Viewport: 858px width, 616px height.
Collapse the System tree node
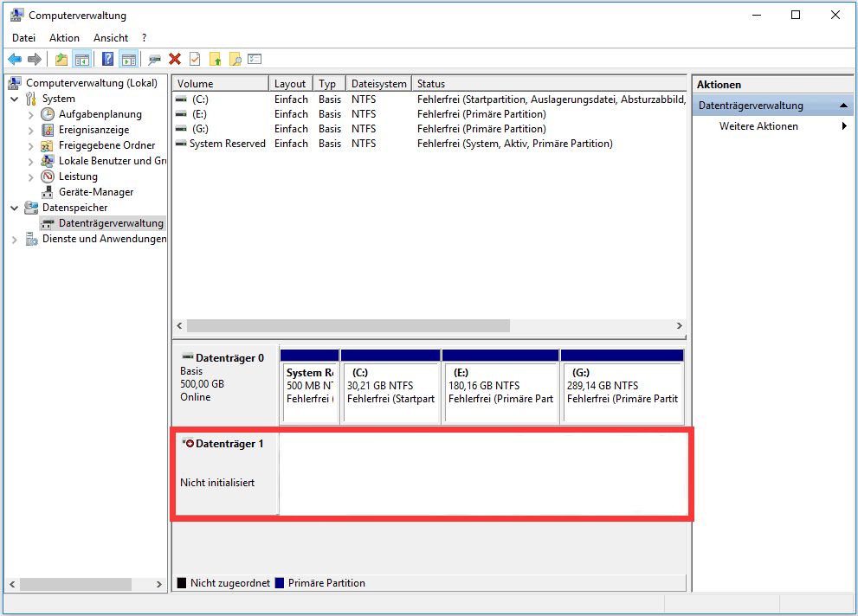click(x=15, y=99)
